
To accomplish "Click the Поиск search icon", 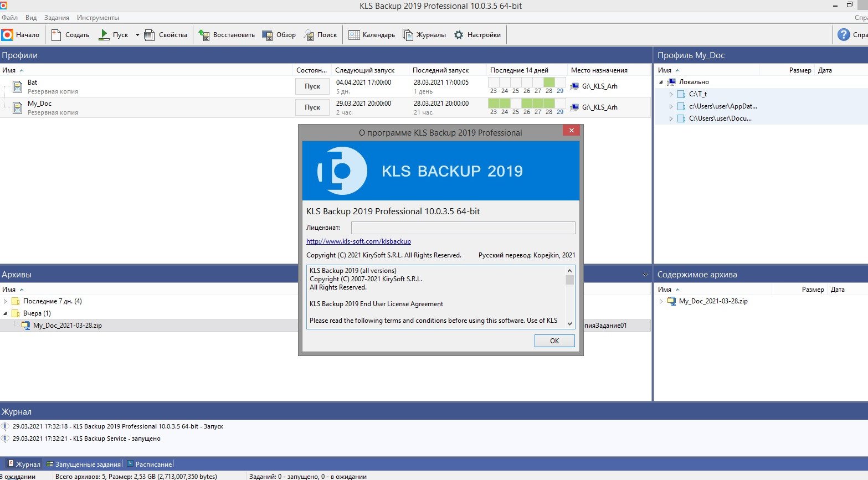I will pos(309,35).
